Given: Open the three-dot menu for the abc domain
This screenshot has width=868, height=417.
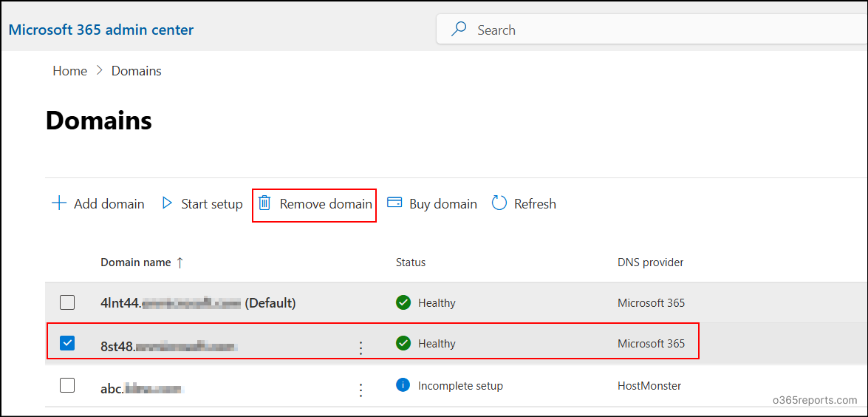Looking at the screenshot, I should coord(360,390).
